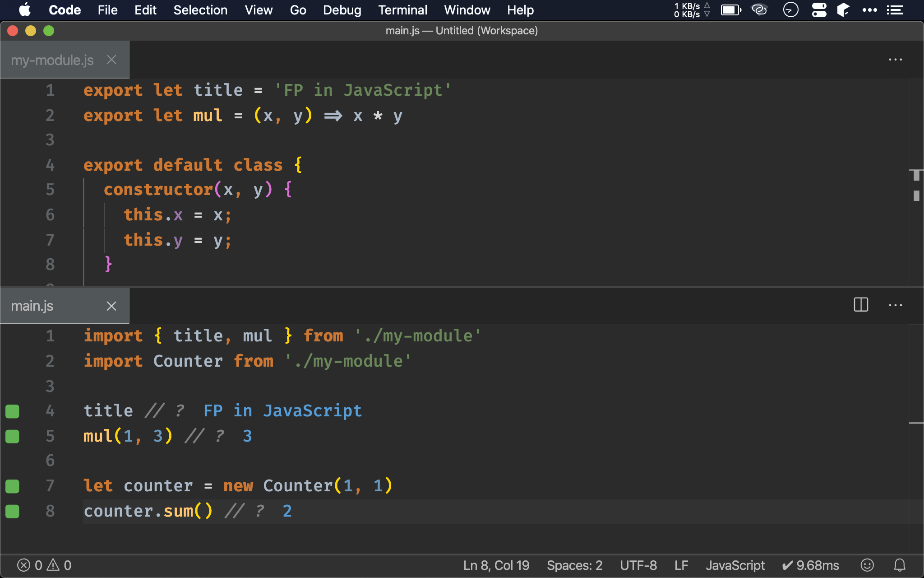The width and height of the screenshot is (924, 578).
Task: Click the feedback smiley icon
Action: pyautogui.click(x=867, y=565)
